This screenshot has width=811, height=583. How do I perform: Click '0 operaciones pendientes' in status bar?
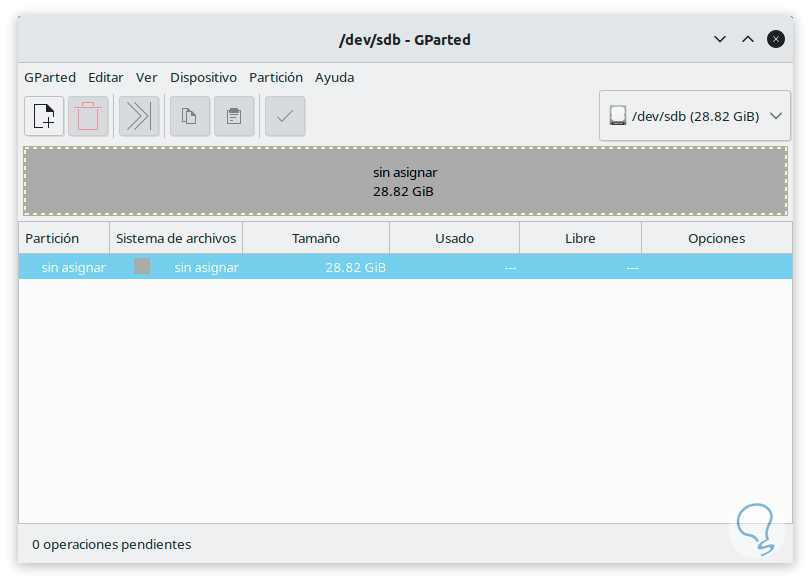click(x=112, y=544)
